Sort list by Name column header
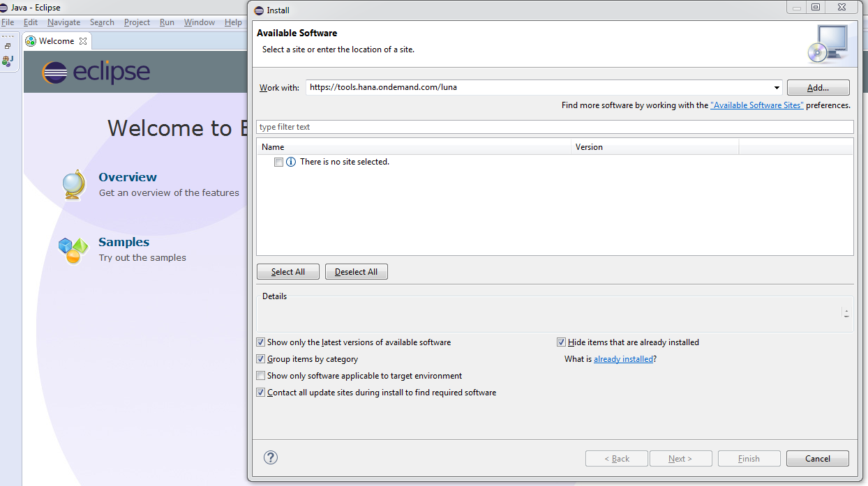Screen dimensions: 868x486 tap(413, 147)
